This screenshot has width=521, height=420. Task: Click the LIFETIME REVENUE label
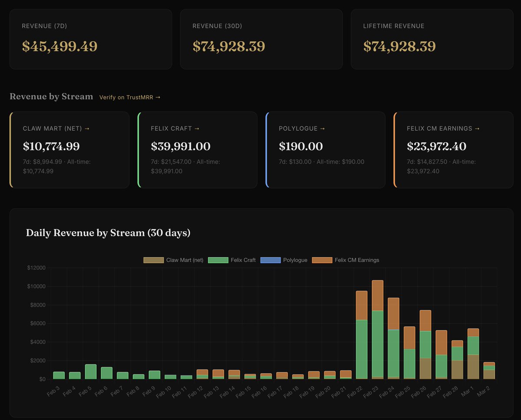[394, 26]
